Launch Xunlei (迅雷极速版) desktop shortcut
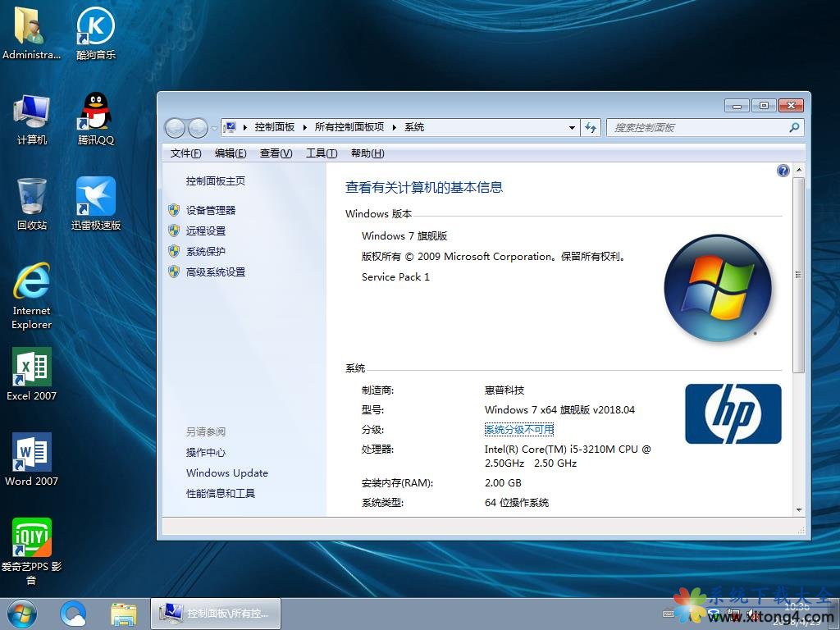Screen dimensions: 840x630 (x=96, y=204)
